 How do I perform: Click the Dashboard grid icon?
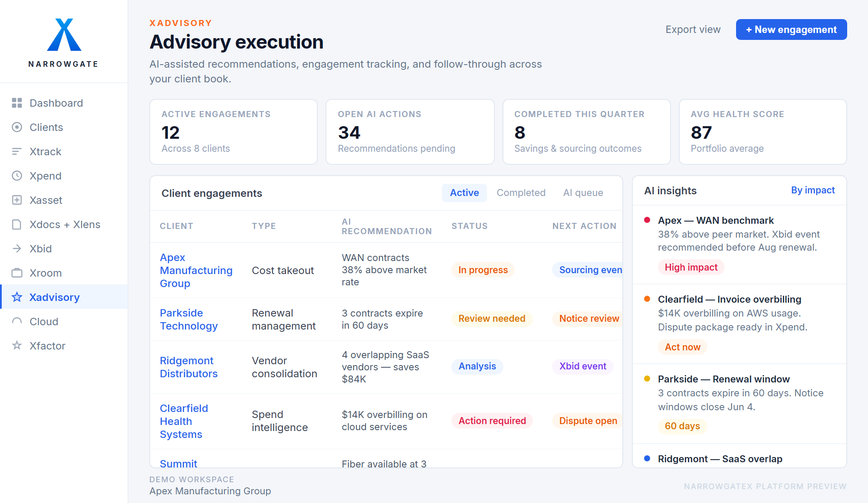(x=17, y=103)
